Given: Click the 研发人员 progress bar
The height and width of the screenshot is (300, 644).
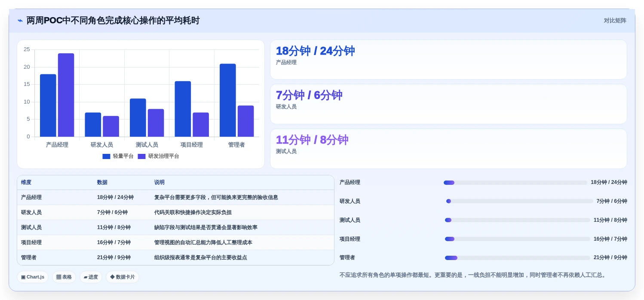Looking at the screenshot, I should (x=520, y=201).
